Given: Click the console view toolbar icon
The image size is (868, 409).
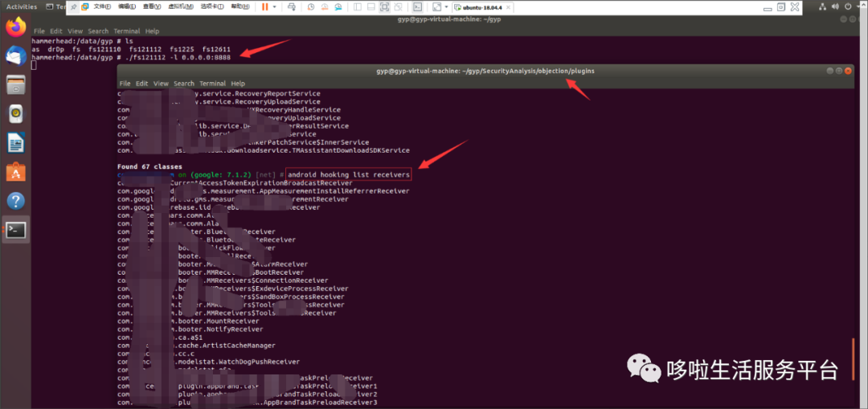Looking at the screenshot, I should pyautogui.click(x=418, y=6).
